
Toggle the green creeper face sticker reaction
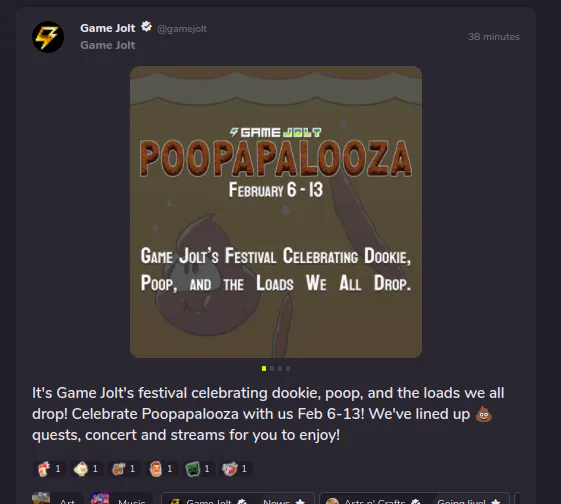click(x=199, y=469)
